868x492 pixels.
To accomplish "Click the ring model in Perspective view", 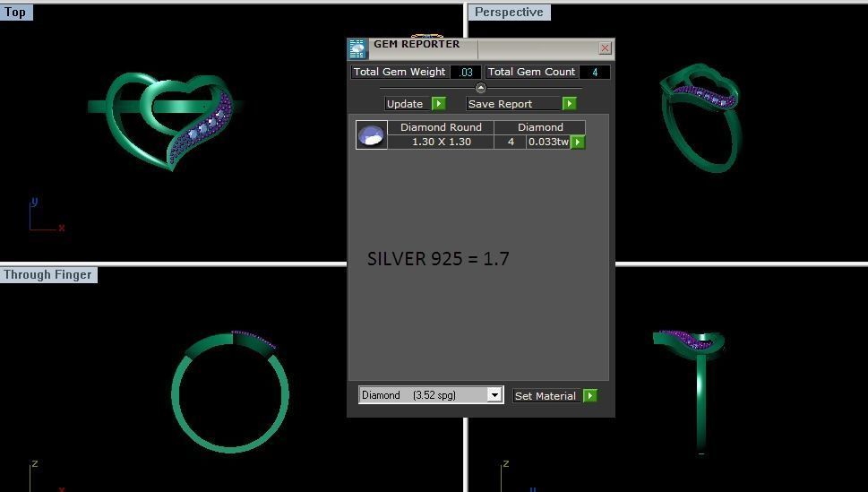I will tap(700, 117).
